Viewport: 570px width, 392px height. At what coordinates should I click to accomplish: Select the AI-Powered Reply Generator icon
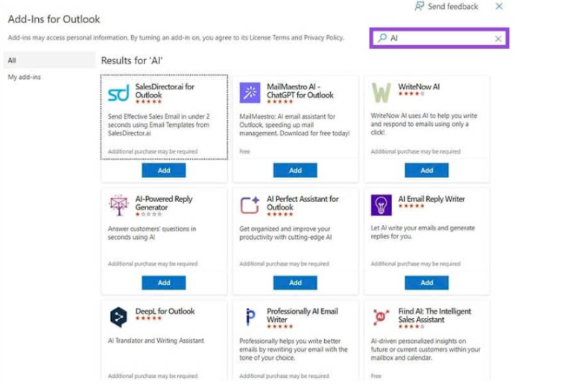pyautogui.click(x=118, y=205)
